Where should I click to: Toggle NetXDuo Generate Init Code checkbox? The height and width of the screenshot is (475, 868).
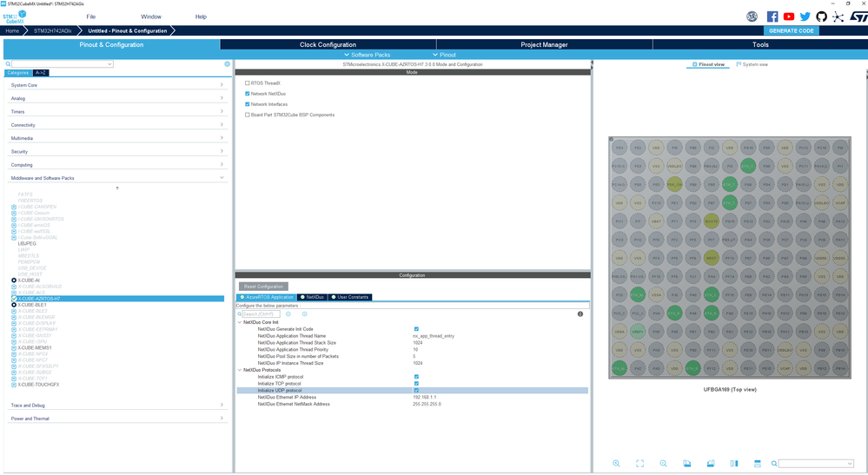click(x=416, y=329)
